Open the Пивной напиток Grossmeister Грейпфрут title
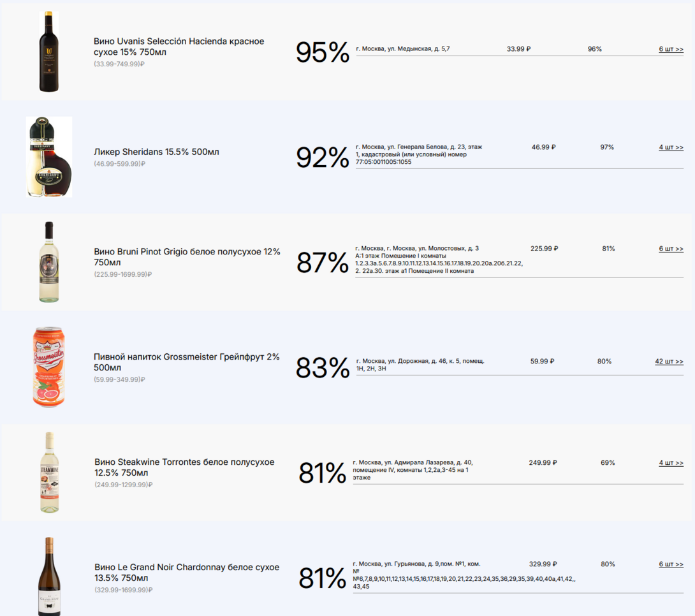Screen dimensions: 695x616 click(186, 362)
